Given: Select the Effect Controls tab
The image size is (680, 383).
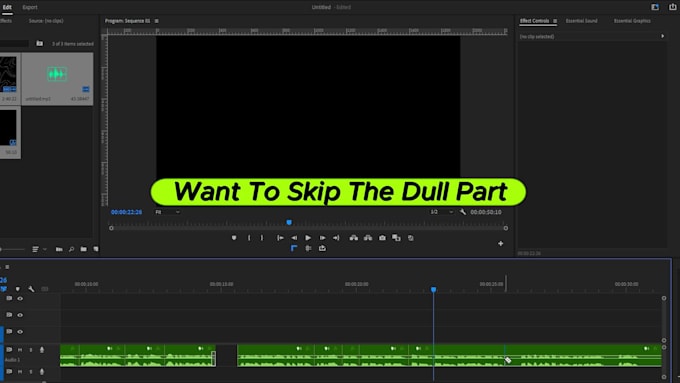Looking at the screenshot, I should click(x=534, y=21).
